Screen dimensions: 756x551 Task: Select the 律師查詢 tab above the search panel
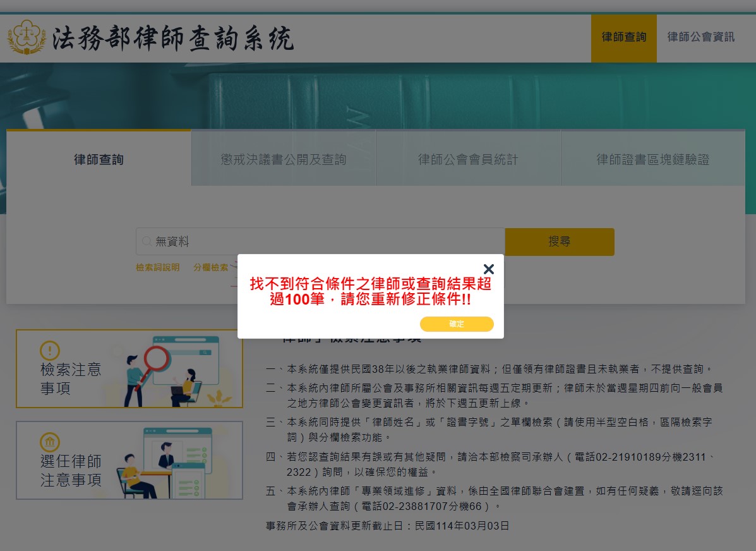99,160
